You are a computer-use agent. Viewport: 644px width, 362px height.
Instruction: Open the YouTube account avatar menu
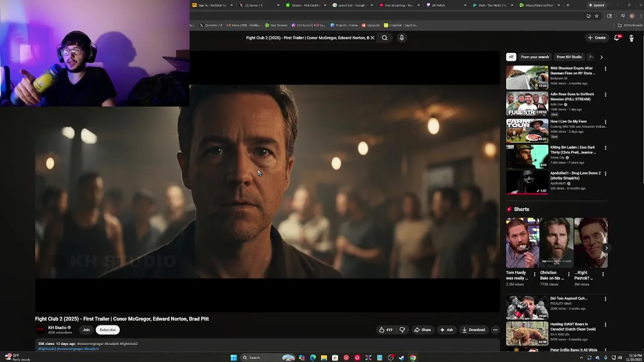(x=632, y=38)
